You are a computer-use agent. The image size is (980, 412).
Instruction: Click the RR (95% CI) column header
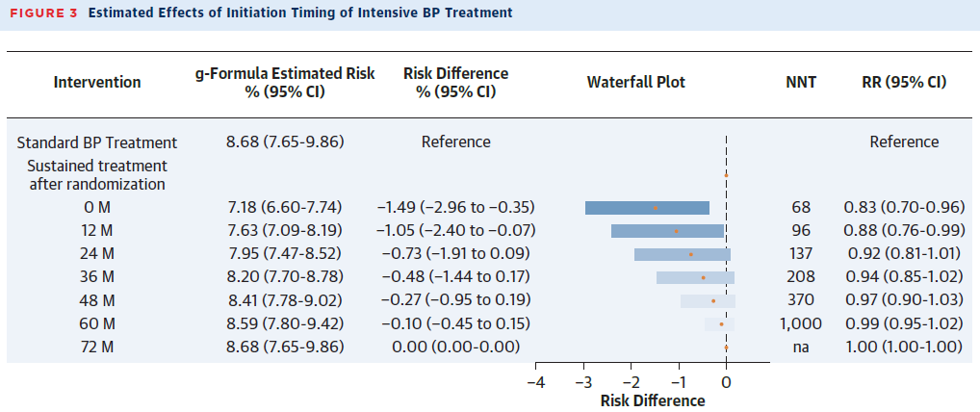pos(903,83)
